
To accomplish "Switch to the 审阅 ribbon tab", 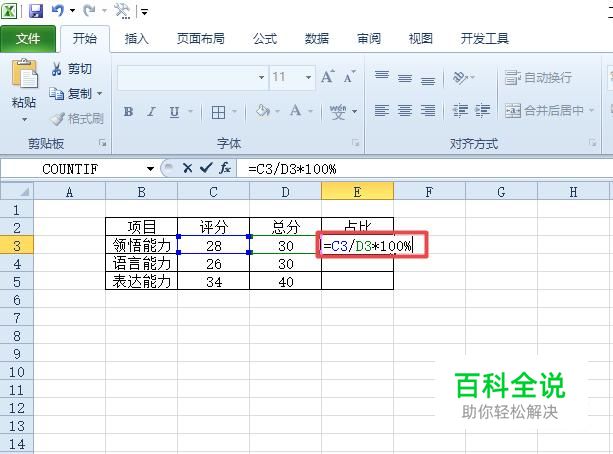I will (x=369, y=39).
